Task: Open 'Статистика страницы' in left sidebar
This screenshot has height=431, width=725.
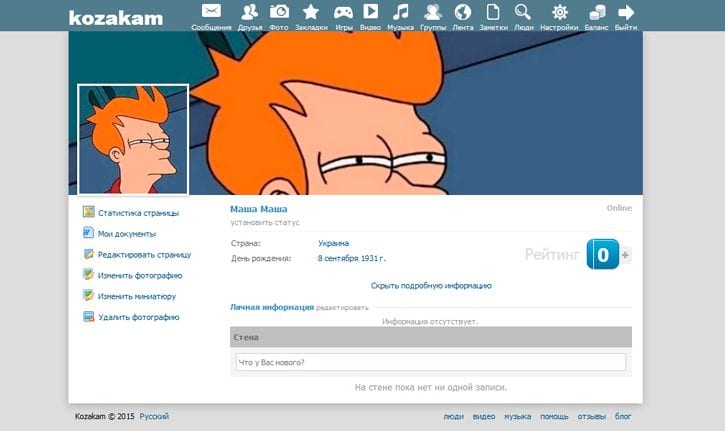Action: (x=138, y=213)
